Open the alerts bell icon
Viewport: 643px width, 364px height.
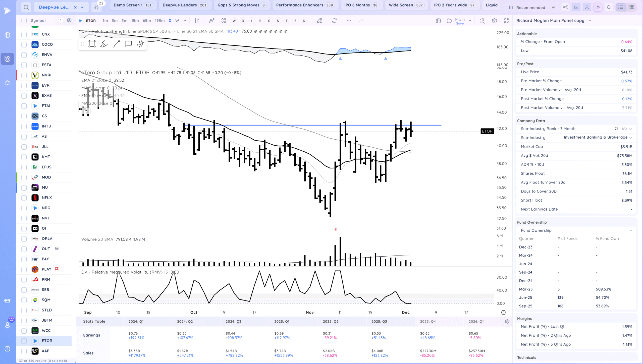(609, 7)
